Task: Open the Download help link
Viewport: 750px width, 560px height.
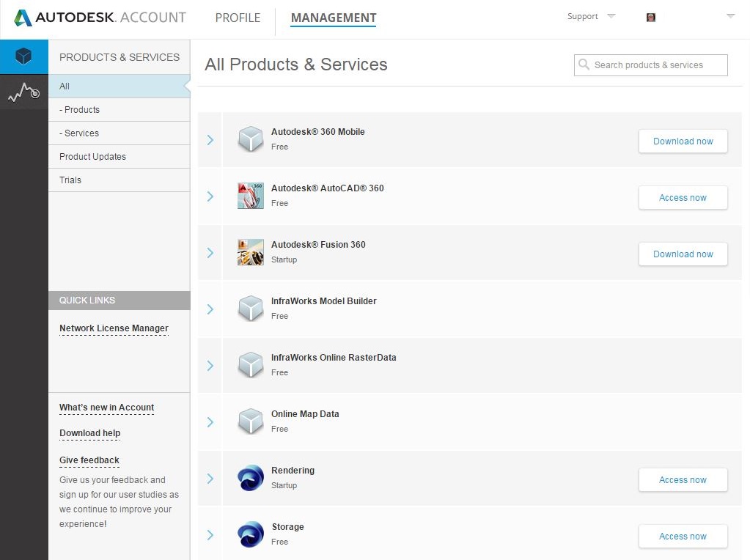Action: point(90,433)
